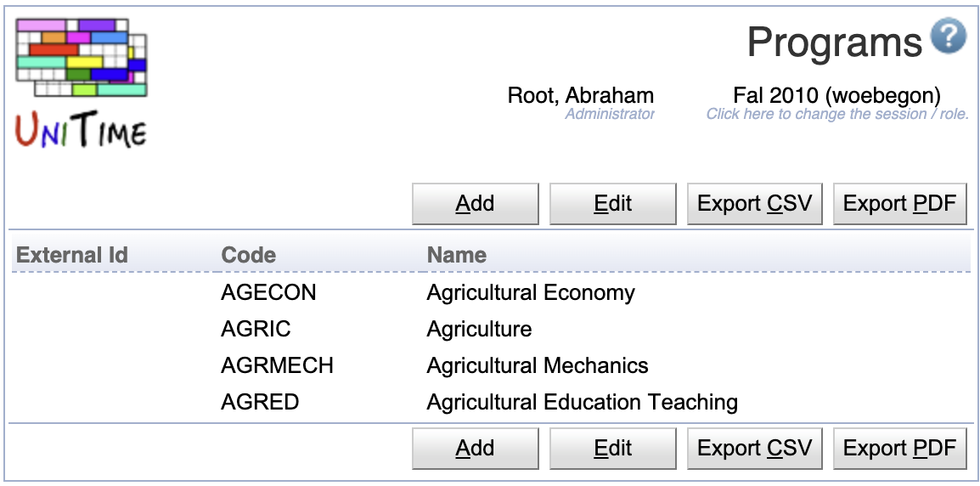The height and width of the screenshot is (486, 980).
Task: Click the Fal 2010 (woebegon) session link
Action: coord(836,96)
